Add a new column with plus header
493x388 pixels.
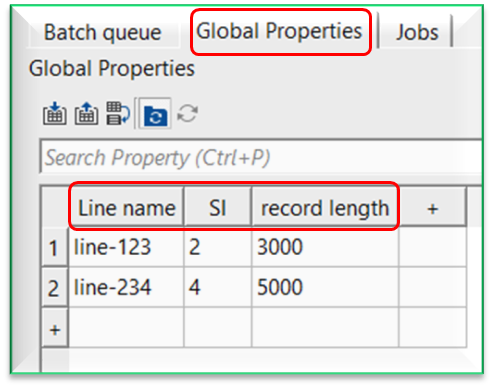pyautogui.click(x=432, y=208)
